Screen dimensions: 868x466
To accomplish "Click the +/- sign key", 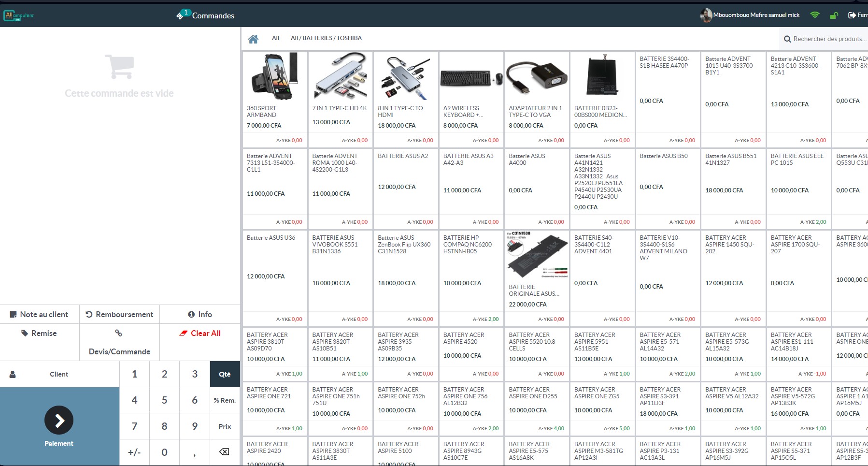I will pyautogui.click(x=134, y=452).
